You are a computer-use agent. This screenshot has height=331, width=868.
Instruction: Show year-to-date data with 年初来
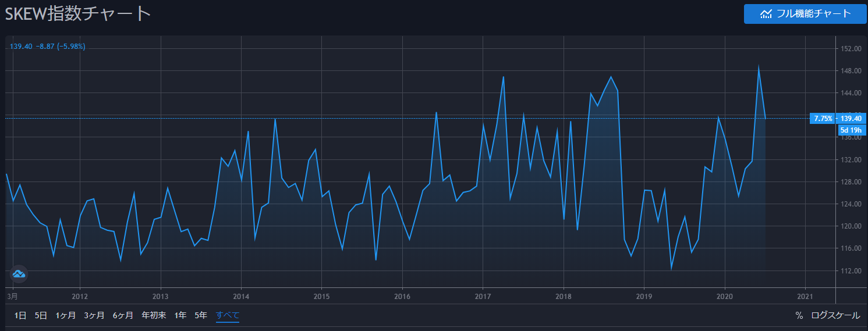click(154, 315)
